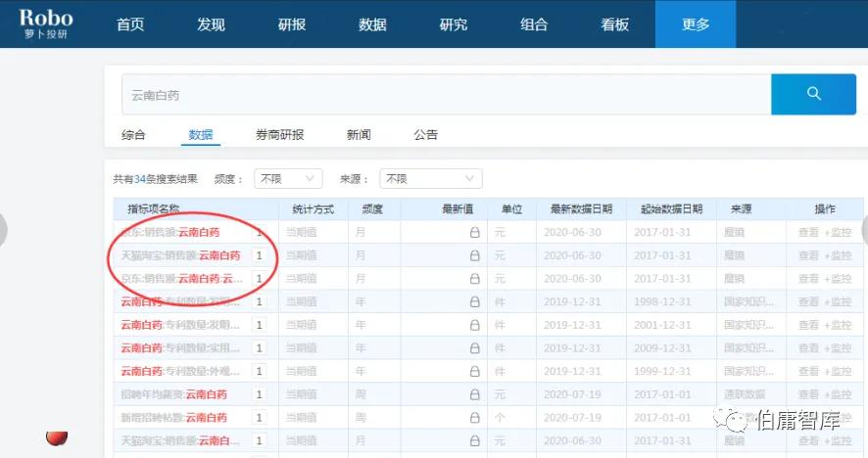The image size is (868, 458).
Task: Click the 单位 column header
Action: point(511,209)
